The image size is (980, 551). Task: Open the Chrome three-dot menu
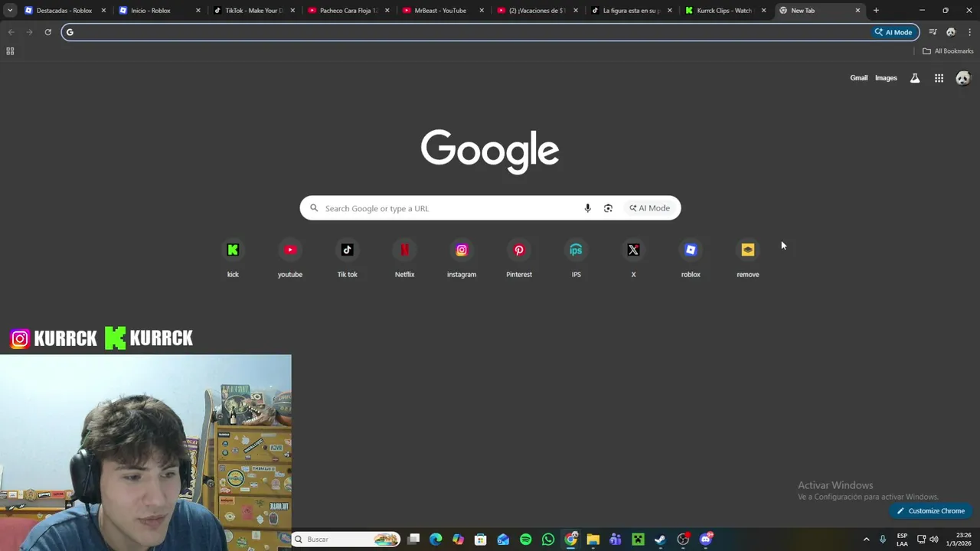[969, 32]
